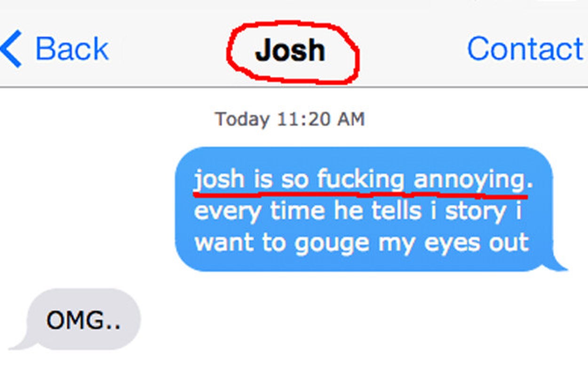Open the Contact details link
This screenshot has height=390, width=588.
(525, 49)
